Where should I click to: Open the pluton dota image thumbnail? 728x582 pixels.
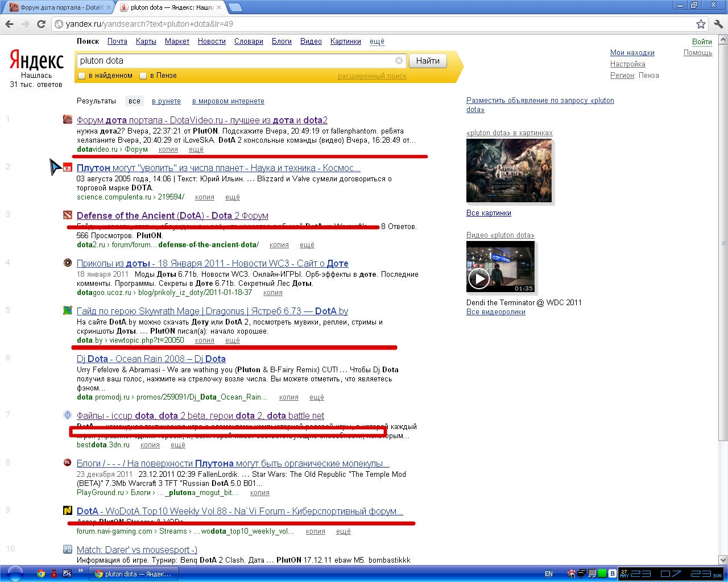click(509, 171)
